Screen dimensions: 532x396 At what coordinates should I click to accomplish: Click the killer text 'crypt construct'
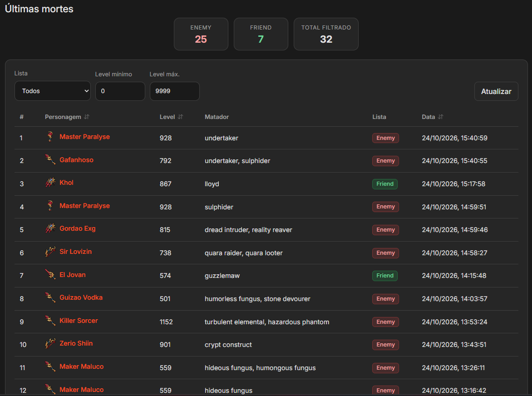pyautogui.click(x=228, y=345)
